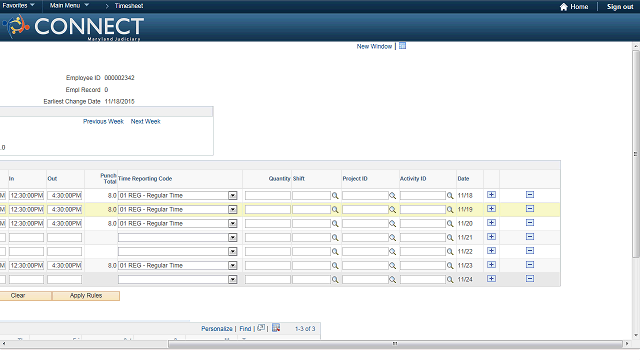Screen dimensions: 640x360
Task: Delete the 11/19 row with minus icon
Action: click(x=530, y=209)
